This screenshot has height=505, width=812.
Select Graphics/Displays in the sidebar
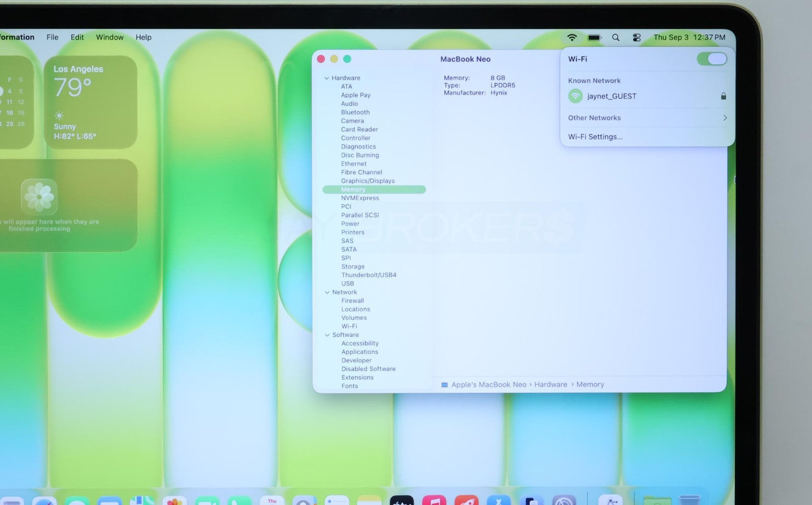[368, 181]
